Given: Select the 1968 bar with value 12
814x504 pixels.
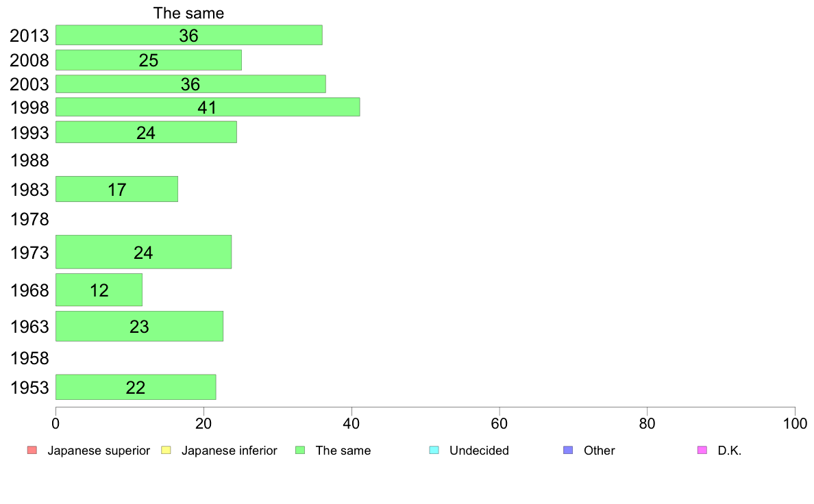Looking at the screenshot, I should pyautogui.click(x=99, y=290).
